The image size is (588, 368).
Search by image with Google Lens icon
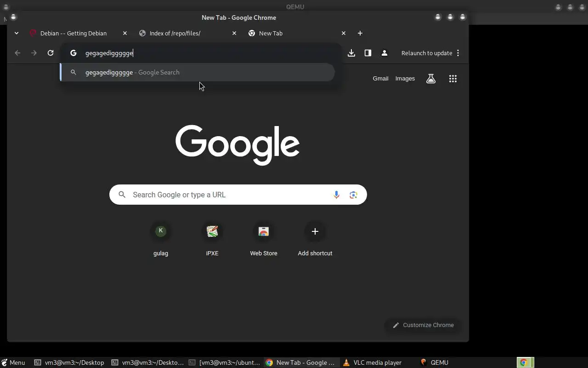353,195
